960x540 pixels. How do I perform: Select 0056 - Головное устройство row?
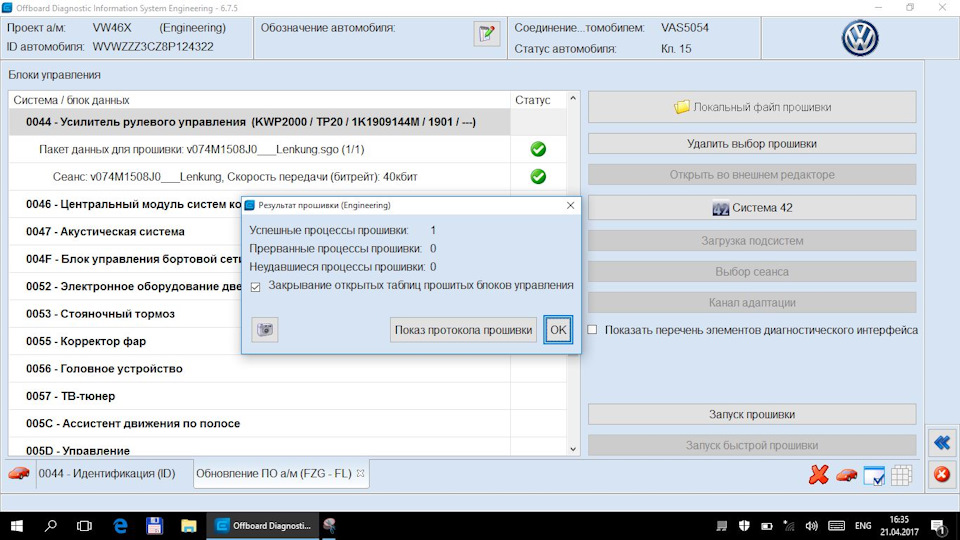tap(260, 369)
